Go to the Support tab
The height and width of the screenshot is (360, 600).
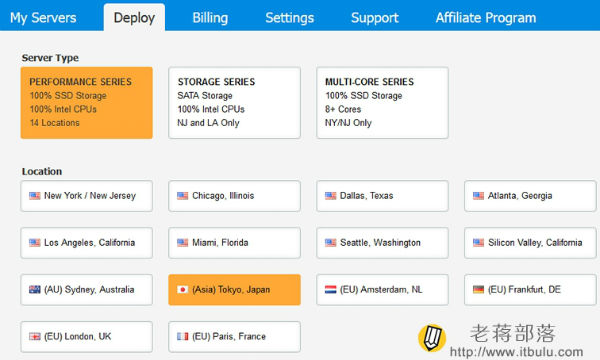pyautogui.click(x=375, y=18)
